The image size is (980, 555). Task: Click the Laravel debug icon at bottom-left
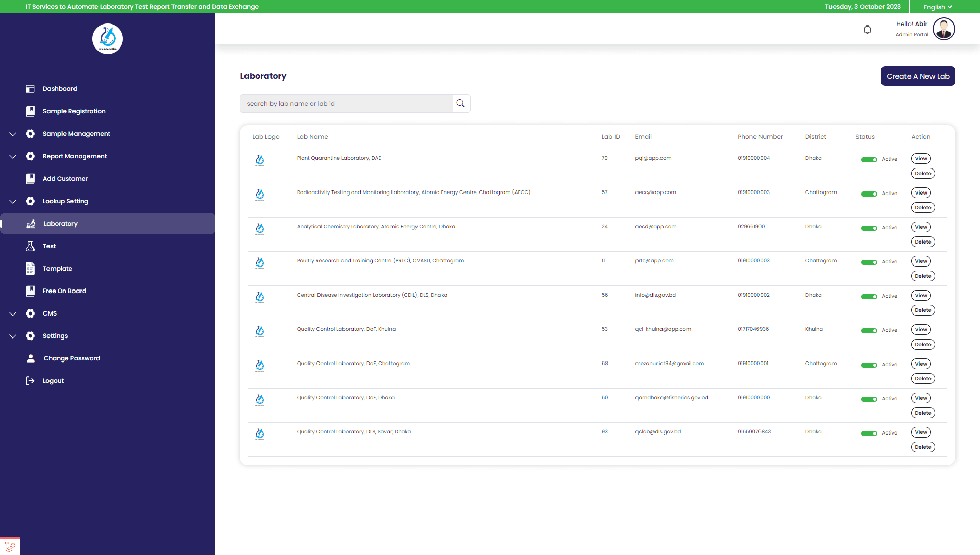[10, 546]
